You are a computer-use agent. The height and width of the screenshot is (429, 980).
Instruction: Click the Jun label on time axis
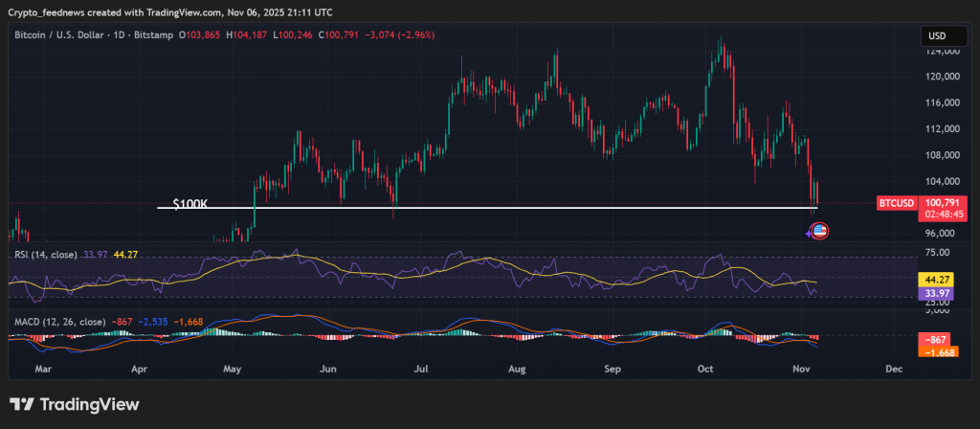(x=327, y=370)
